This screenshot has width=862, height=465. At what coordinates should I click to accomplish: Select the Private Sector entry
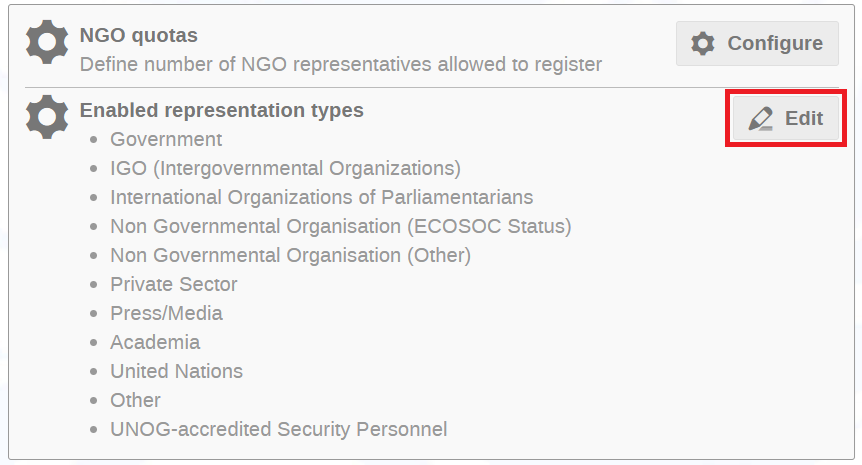(174, 284)
